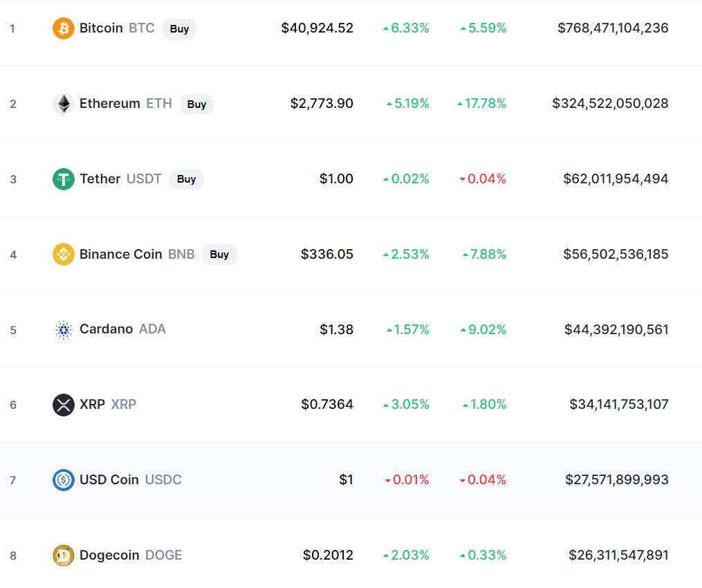Open the Dogecoin name link

pyautogui.click(x=109, y=555)
